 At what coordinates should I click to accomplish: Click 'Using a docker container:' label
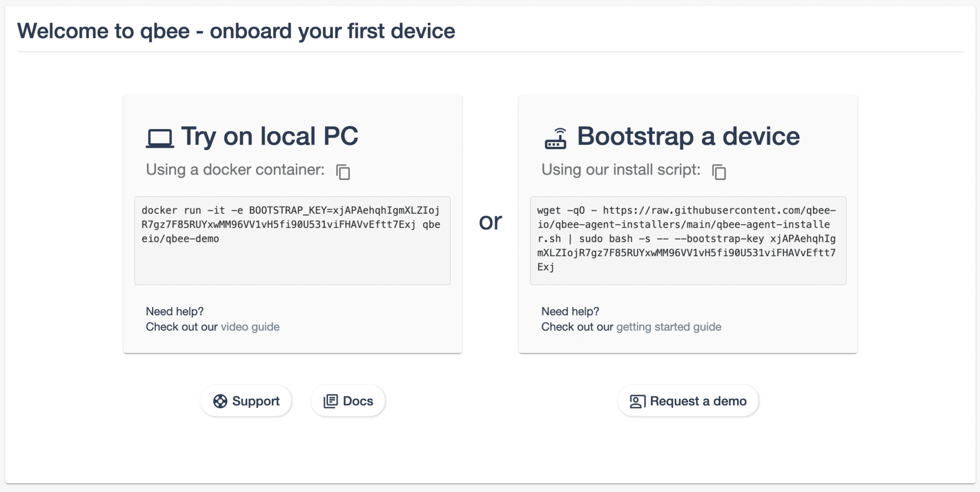235,170
